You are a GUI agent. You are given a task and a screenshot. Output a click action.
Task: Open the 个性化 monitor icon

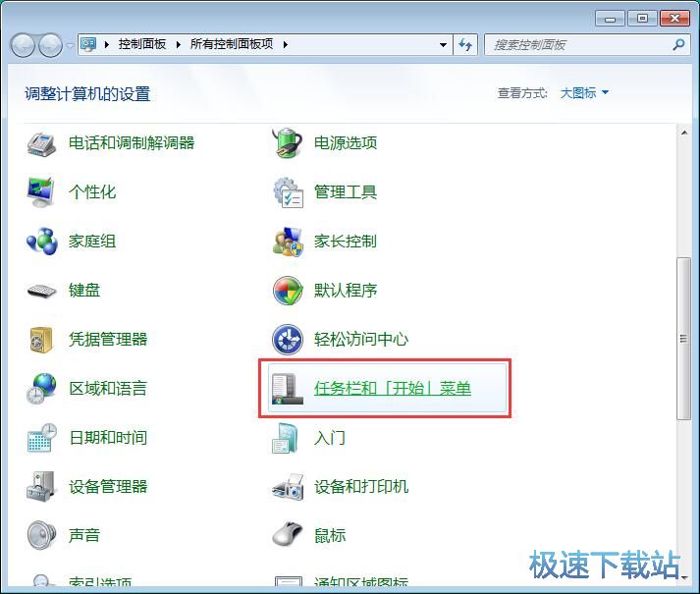point(41,192)
